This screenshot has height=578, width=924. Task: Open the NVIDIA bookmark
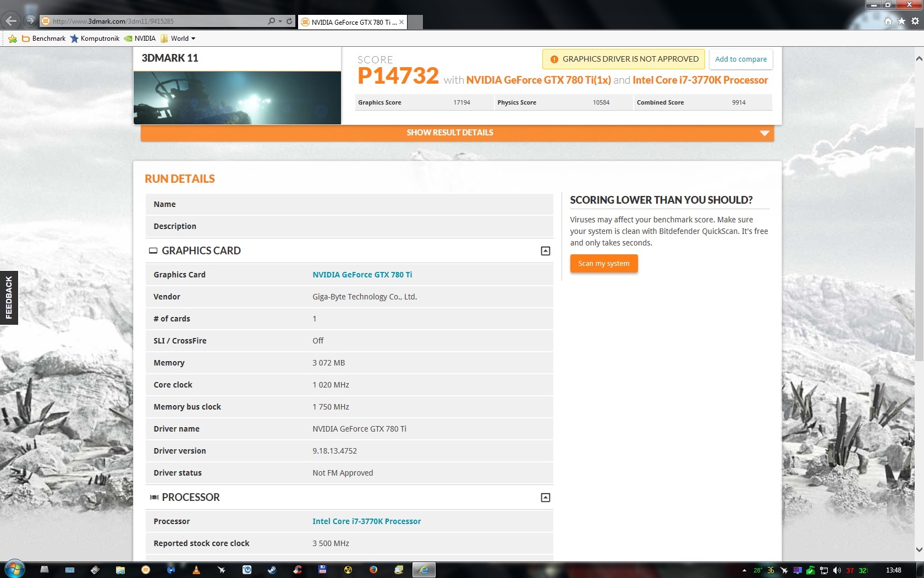[x=140, y=39]
